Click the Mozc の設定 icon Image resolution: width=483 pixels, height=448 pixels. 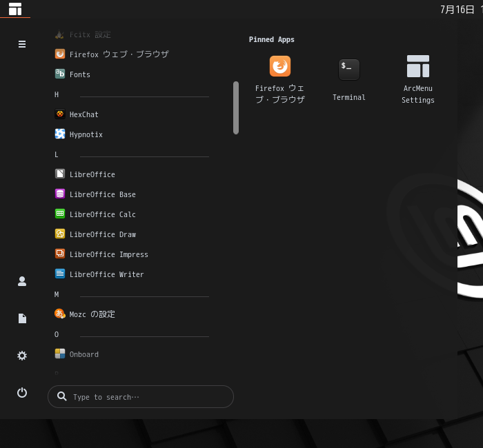tap(60, 314)
